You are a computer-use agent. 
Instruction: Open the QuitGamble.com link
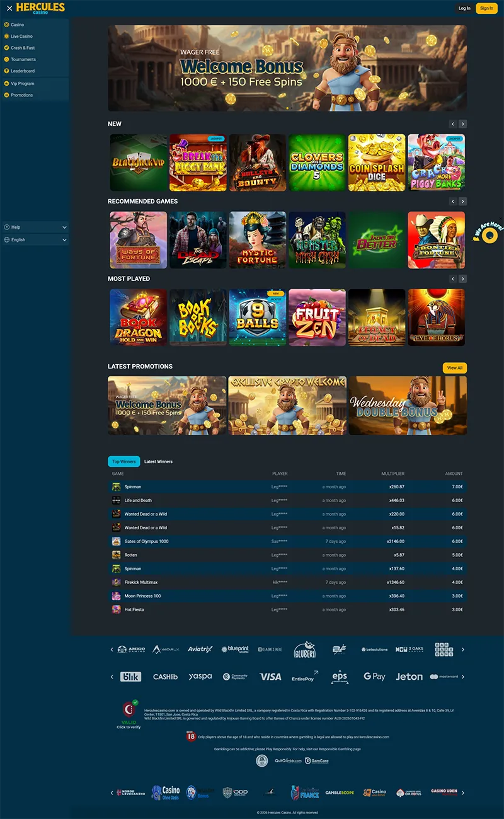pos(288,761)
